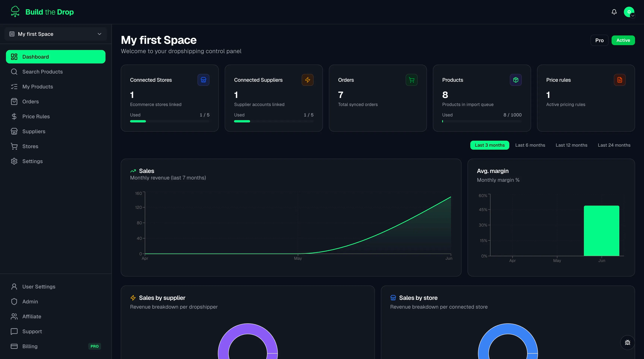644x359 pixels.
Task: Click the store icon beside Sales by store
Action: coord(393,298)
